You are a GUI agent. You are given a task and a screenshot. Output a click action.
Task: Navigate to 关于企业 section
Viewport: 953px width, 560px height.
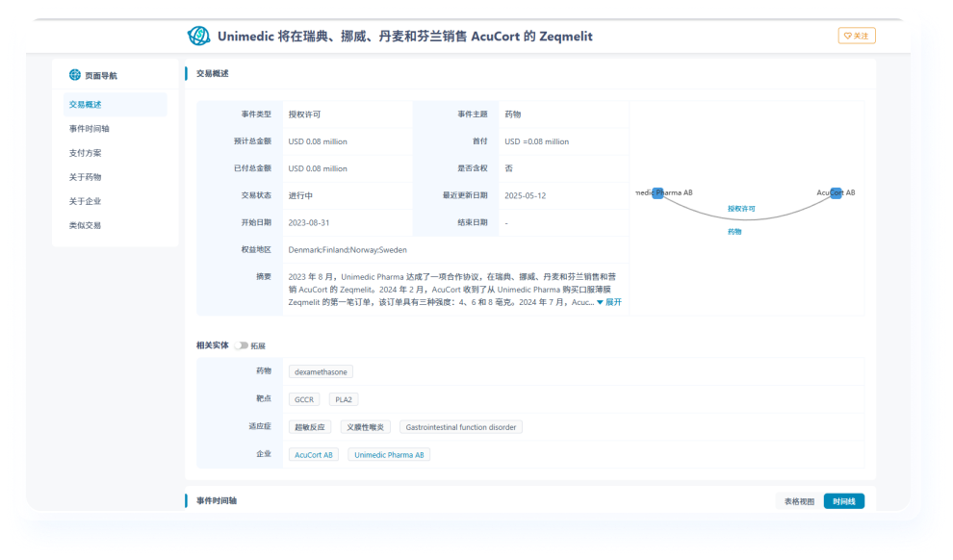[85, 201]
